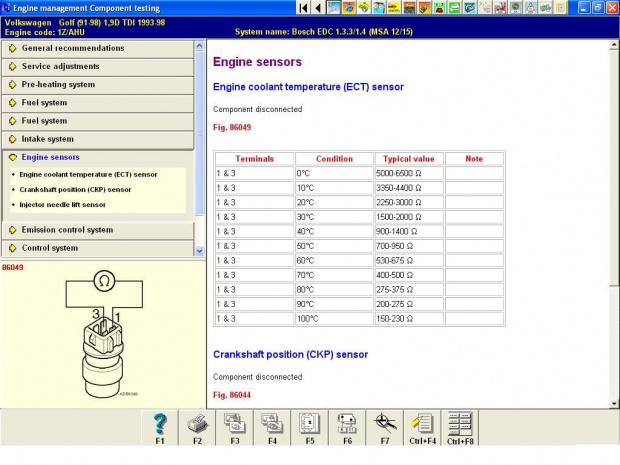Open the yellow key-and-hand toolbar icon
This screenshot has height=465, width=620.
tap(364, 8)
